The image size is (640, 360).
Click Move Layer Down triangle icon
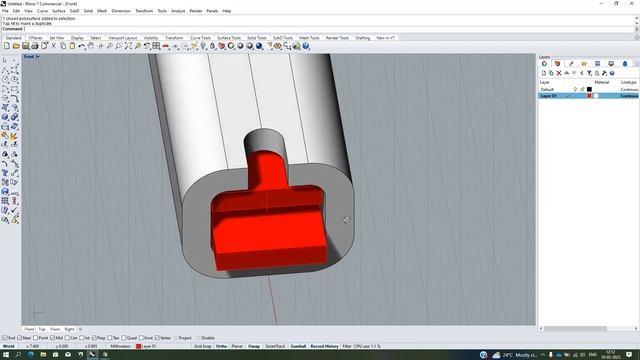click(x=574, y=73)
